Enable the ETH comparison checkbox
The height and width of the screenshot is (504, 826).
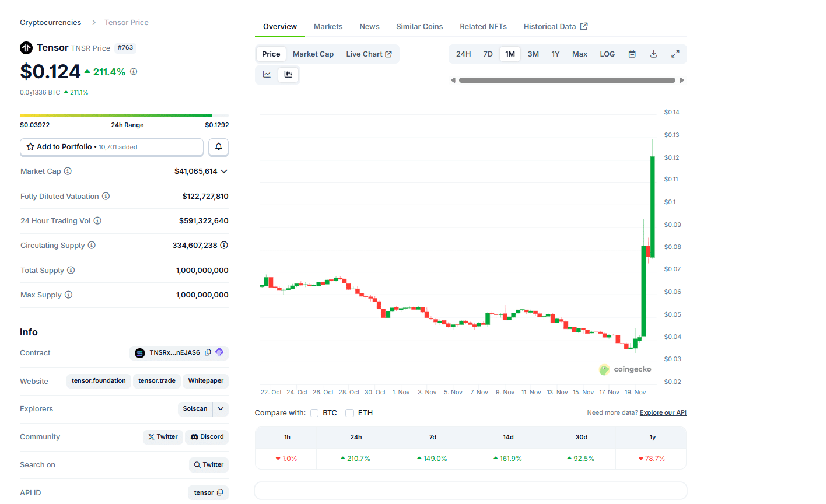pos(350,412)
